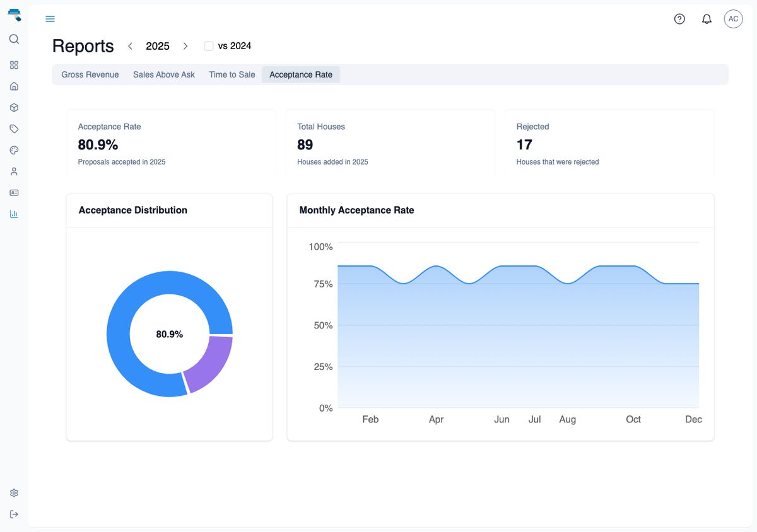Screen dimensions: 757x532
Task: Open the dashboard grid icon in sidebar
Action: 14,65
